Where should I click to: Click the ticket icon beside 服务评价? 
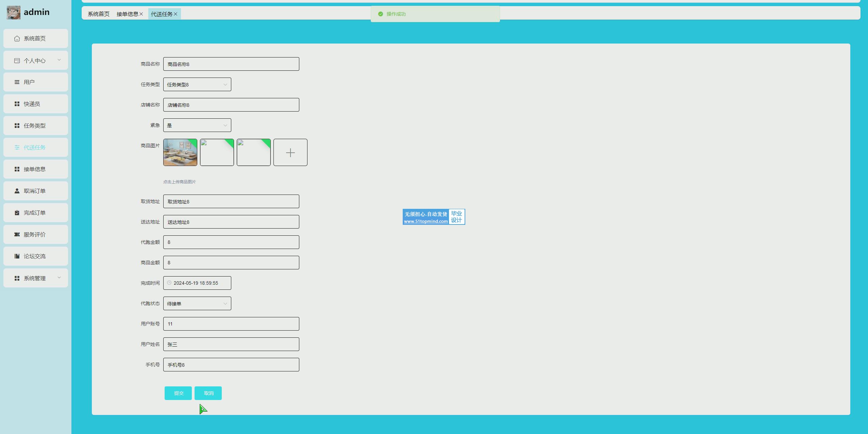(x=17, y=234)
